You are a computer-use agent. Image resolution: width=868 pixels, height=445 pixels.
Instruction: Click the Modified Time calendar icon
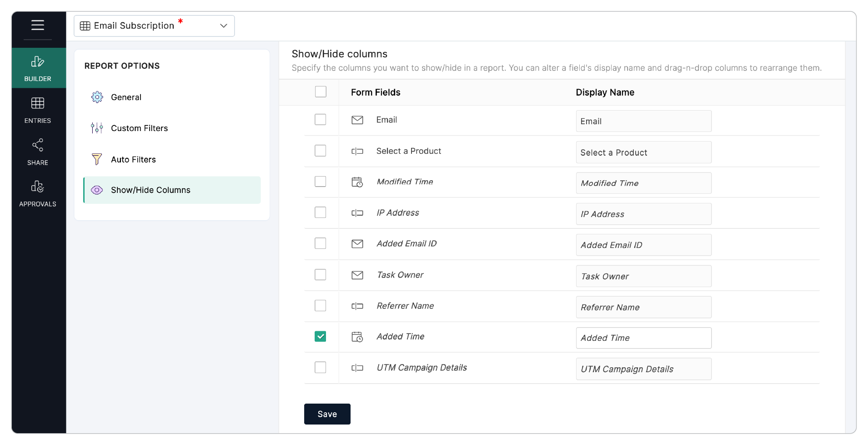[x=357, y=182]
